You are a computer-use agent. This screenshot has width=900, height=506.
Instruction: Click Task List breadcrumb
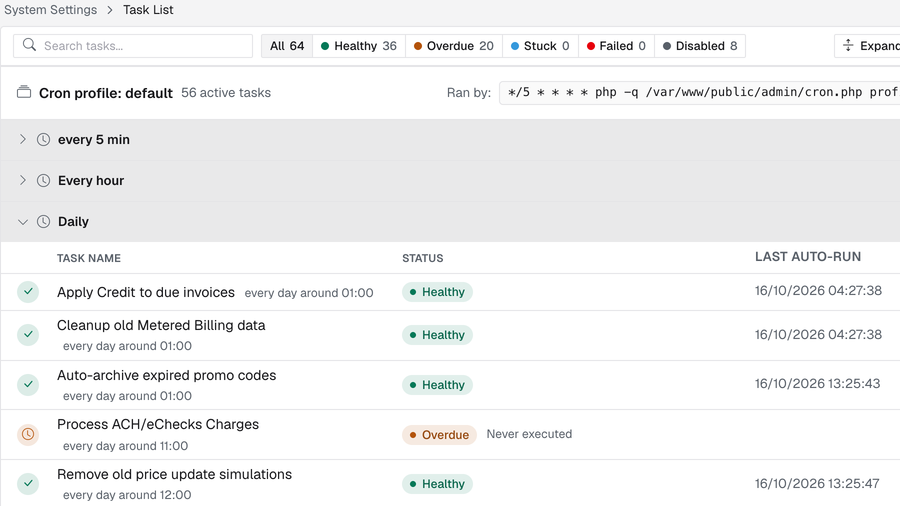coord(148,10)
